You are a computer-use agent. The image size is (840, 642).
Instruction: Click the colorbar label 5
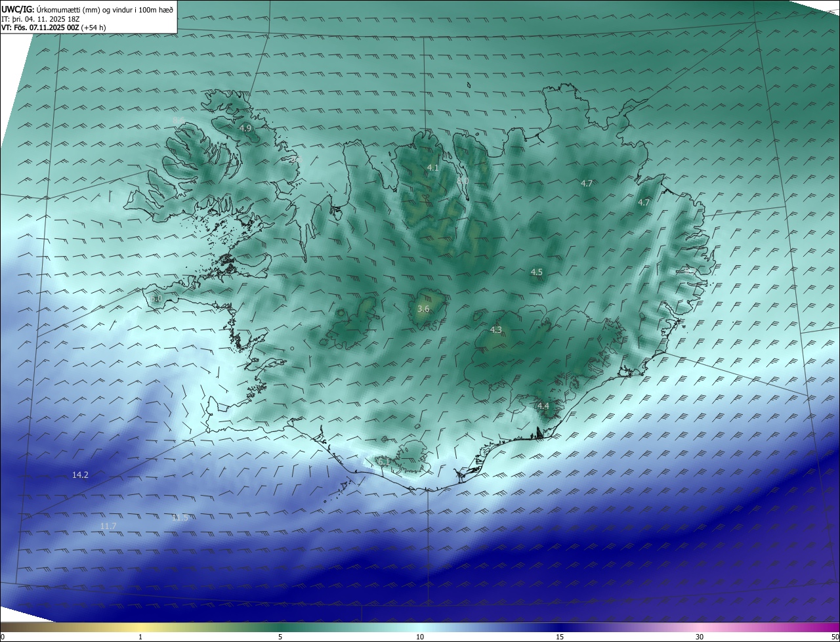280,637
